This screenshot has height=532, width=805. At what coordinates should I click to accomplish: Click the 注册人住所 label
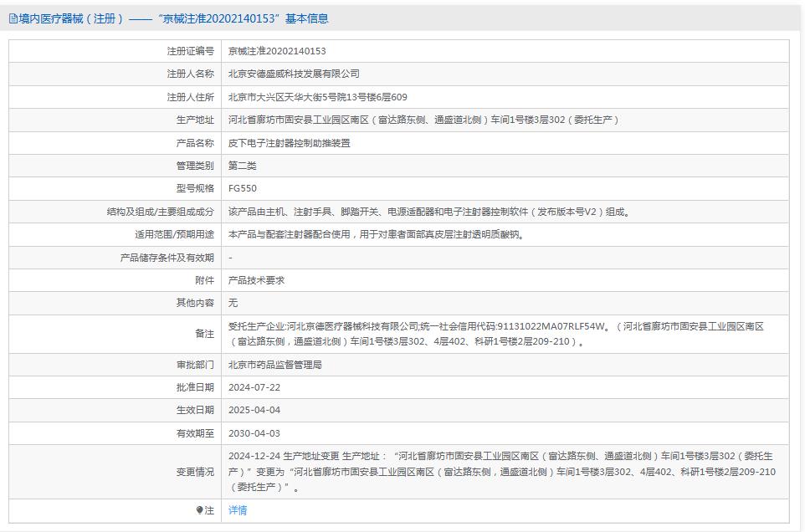point(191,97)
